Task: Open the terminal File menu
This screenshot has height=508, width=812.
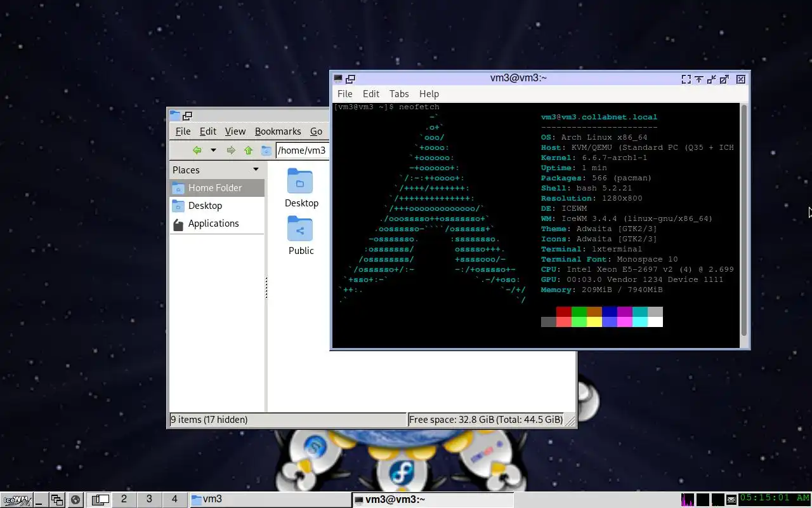Action: pos(344,93)
